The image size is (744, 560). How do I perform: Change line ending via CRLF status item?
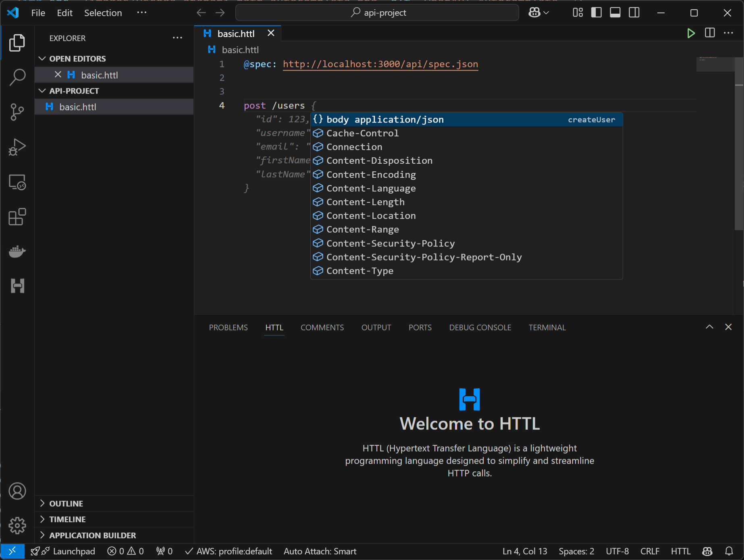point(650,551)
